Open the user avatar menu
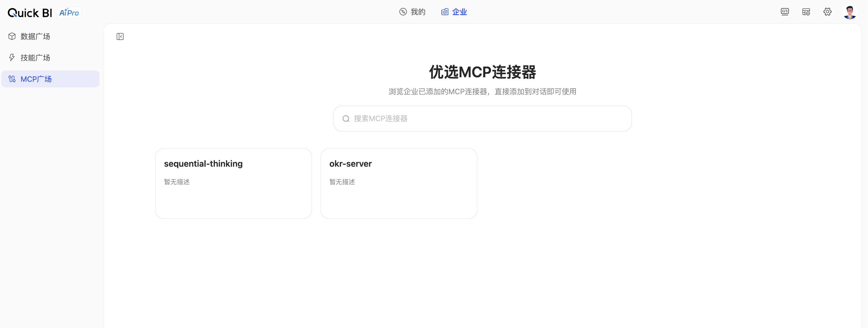This screenshot has height=328, width=868. click(x=849, y=12)
